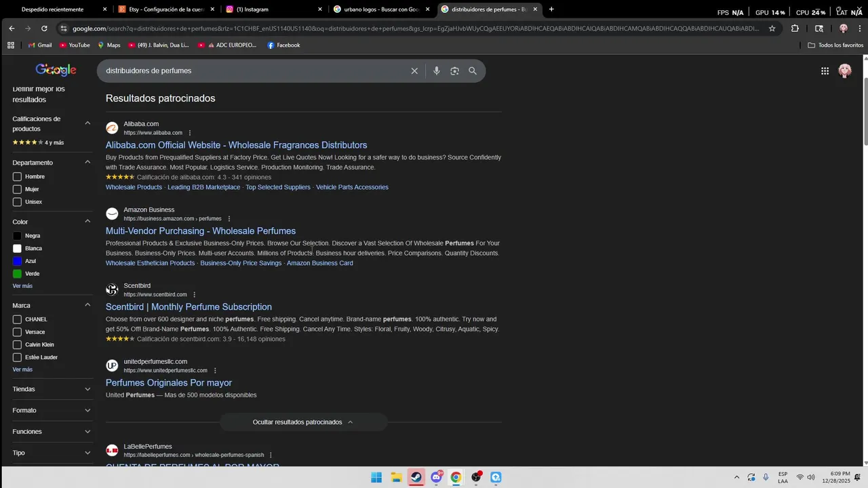
Task: Click Ver más under Color
Action: click(22, 286)
